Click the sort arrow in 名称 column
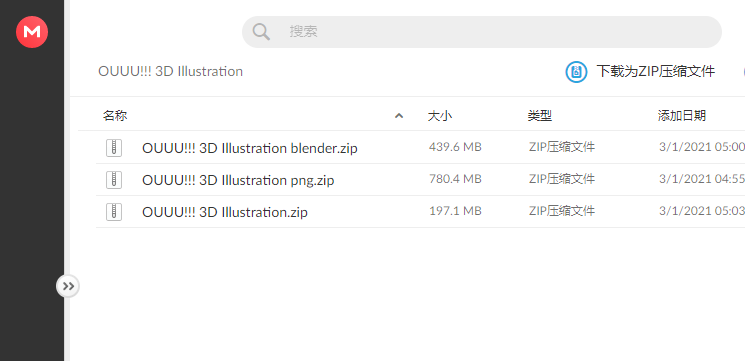The width and height of the screenshot is (745, 361). tap(399, 115)
